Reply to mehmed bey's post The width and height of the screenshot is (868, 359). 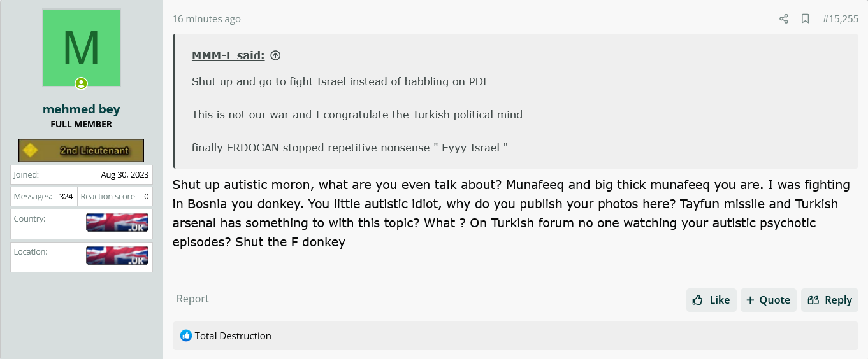[x=830, y=300]
